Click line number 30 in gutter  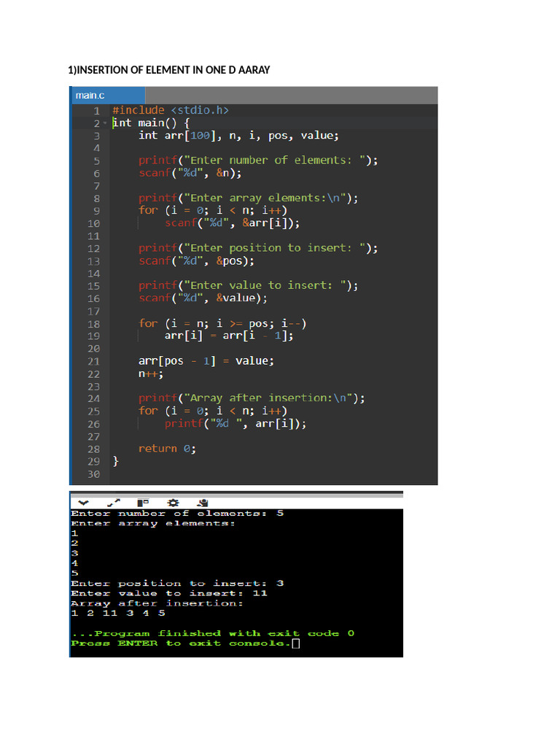pyautogui.click(x=94, y=474)
